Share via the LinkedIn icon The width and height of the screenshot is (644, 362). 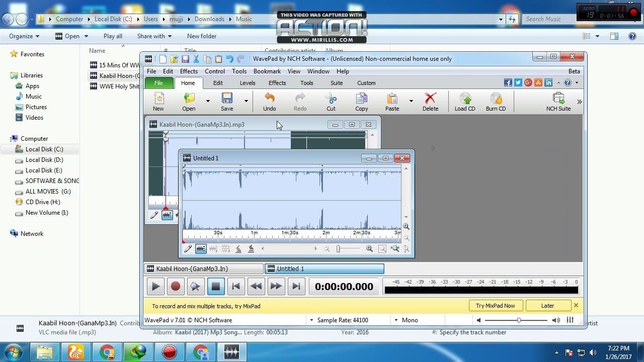(548, 83)
